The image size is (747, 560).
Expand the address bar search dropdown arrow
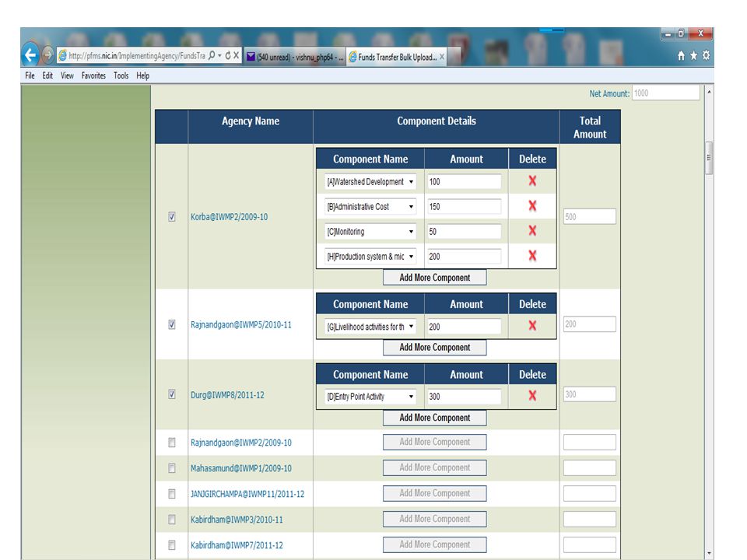pos(219,56)
